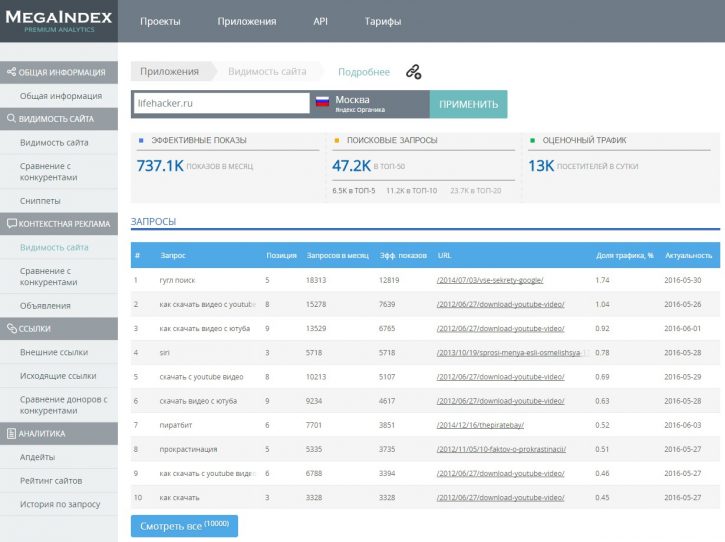Click the query text 'гугл поиск'
Screen dimensions: 725x542
177,280
